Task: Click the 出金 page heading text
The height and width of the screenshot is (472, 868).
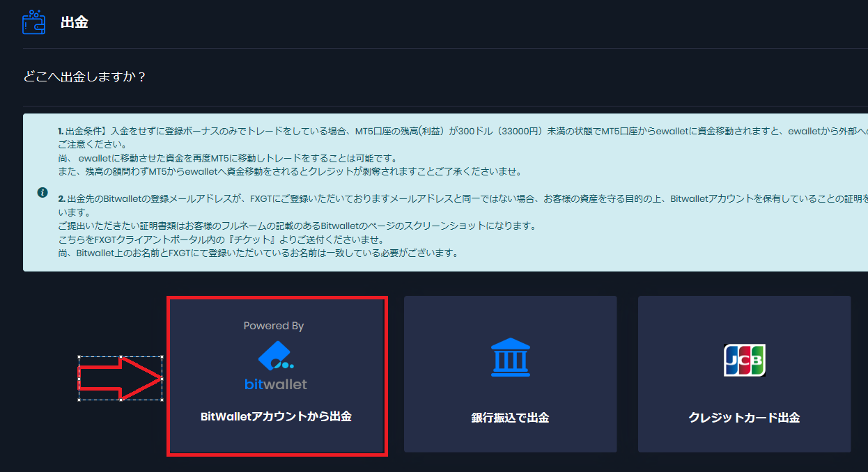Action: click(75, 22)
